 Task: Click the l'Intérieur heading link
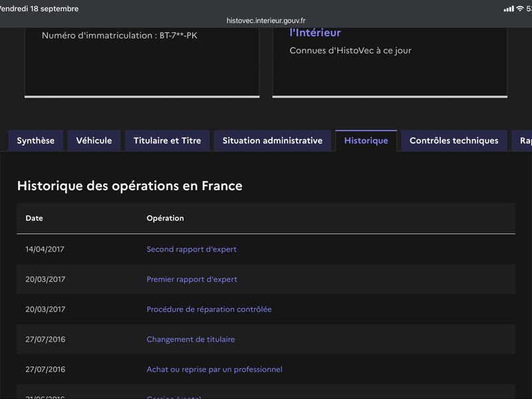pos(315,33)
